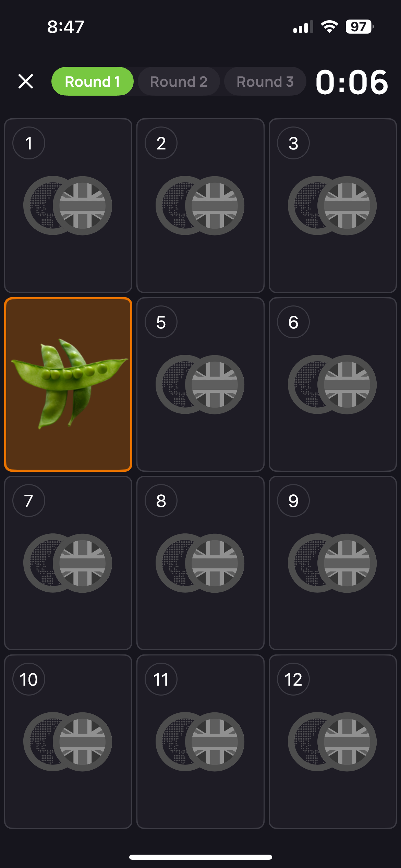Tap the 0:06 countdown timer
This screenshot has height=868, width=401.
[x=352, y=82]
